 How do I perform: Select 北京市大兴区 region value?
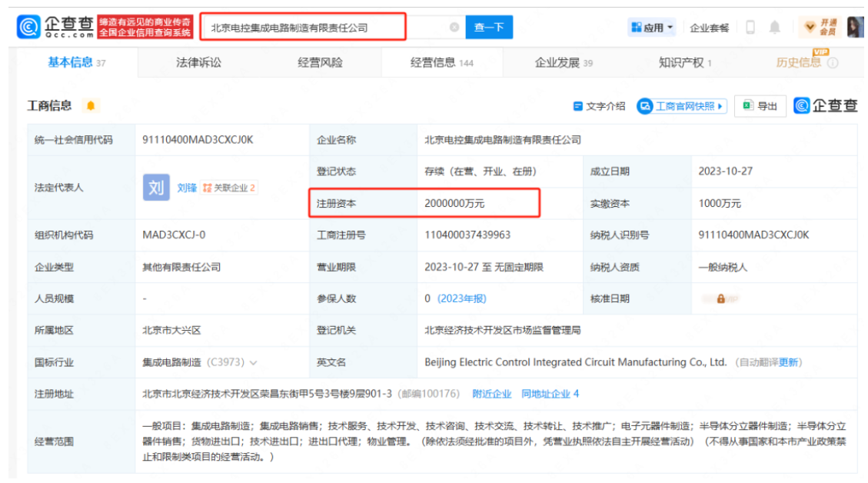point(171,330)
